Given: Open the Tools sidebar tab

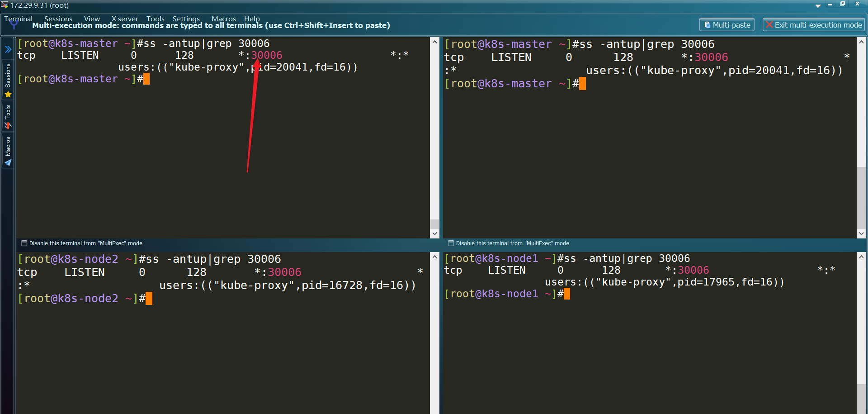Looking at the screenshot, I should click(x=8, y=117).
